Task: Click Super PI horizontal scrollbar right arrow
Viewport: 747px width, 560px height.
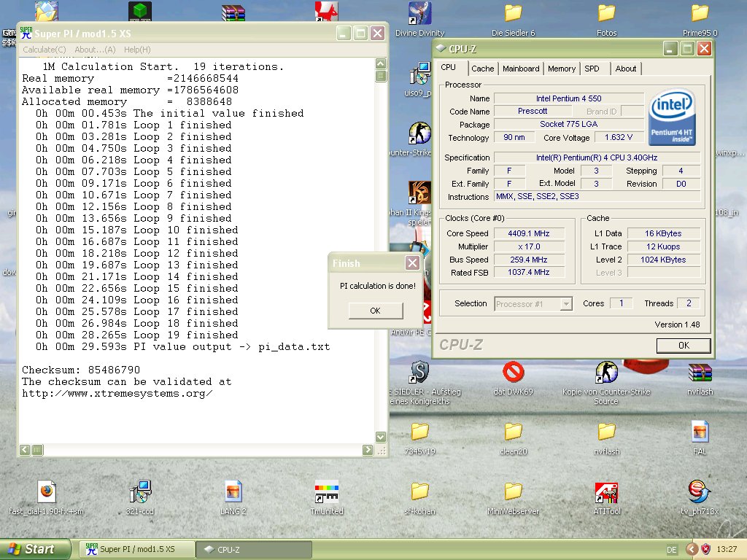Action: (368, 449)
